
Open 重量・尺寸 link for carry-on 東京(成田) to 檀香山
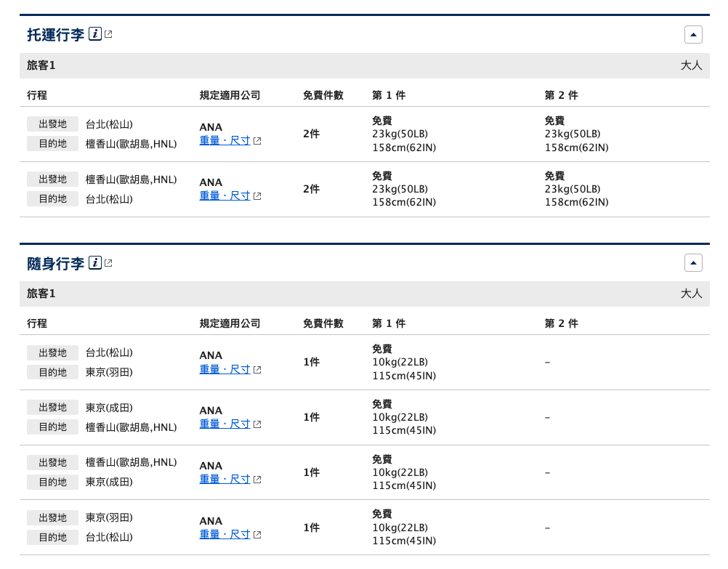pyautogui.click(x=225, y=424)
